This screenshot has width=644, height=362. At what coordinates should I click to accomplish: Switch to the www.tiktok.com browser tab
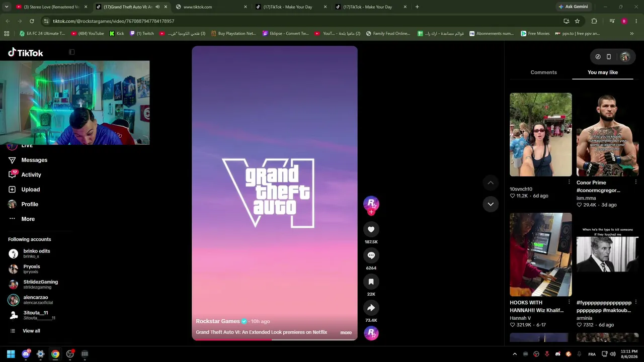tap(211, 7)
